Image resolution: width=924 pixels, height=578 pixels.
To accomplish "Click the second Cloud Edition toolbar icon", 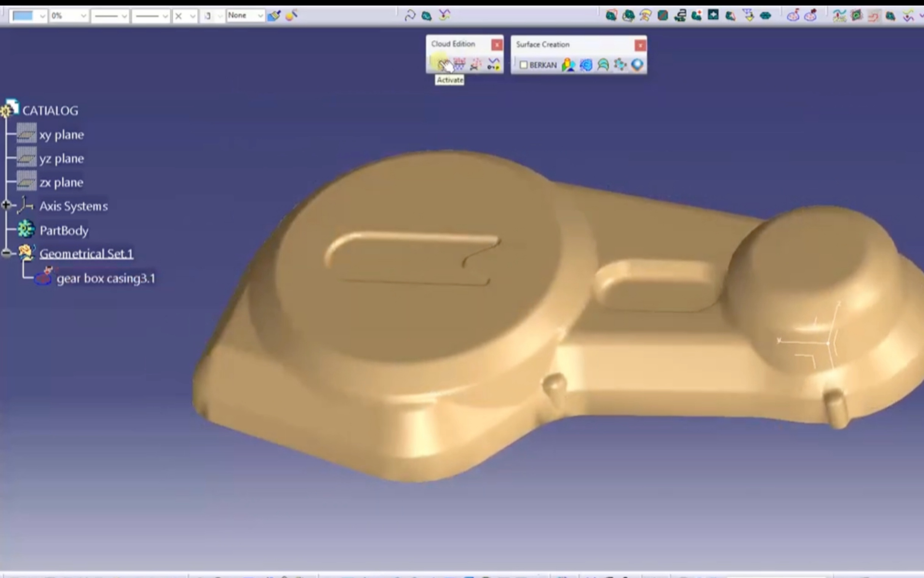I will (x=459, y=64).
